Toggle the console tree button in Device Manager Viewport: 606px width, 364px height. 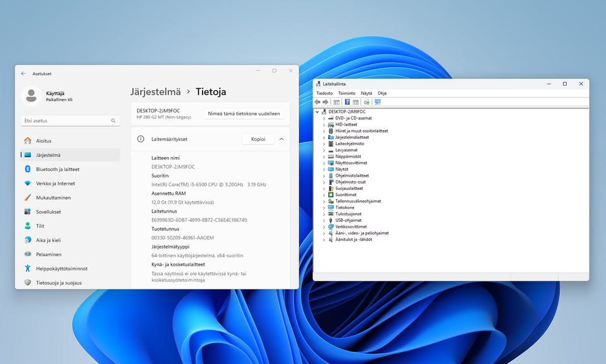tap(336, 102)
